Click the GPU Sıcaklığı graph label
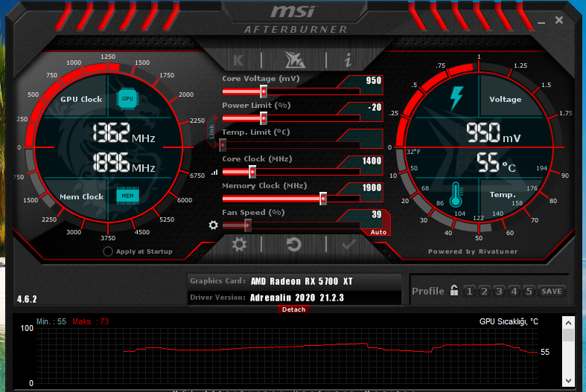 [x=509, y=321]
